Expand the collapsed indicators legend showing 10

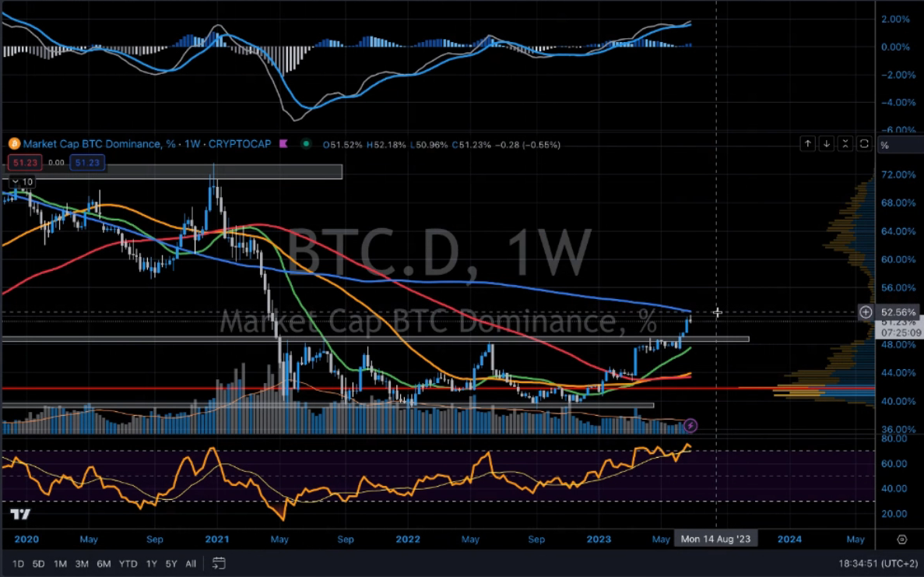21,181
